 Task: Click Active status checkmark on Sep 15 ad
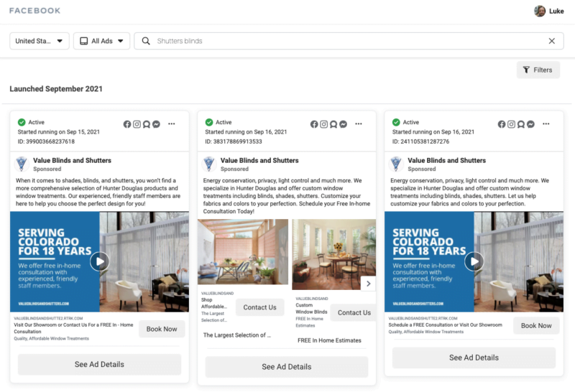click(22, 122)
